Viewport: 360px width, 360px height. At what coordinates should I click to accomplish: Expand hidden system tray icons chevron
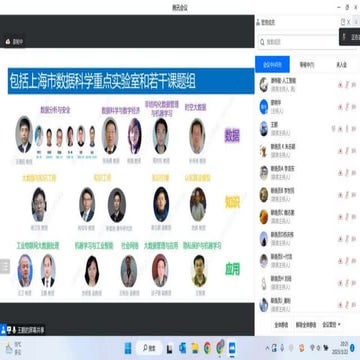click(x=267, y=348)
